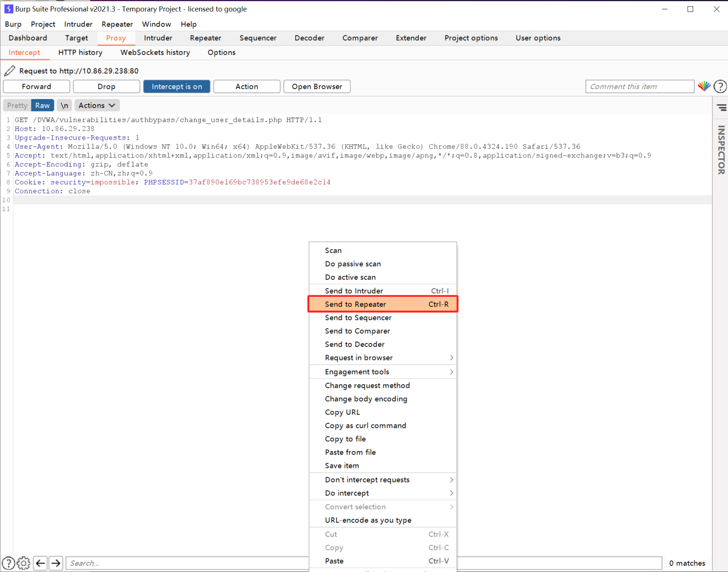The image size is (728, 572).
Task: Turn off the Intercept is on toggle
Action: click(176, 86)
